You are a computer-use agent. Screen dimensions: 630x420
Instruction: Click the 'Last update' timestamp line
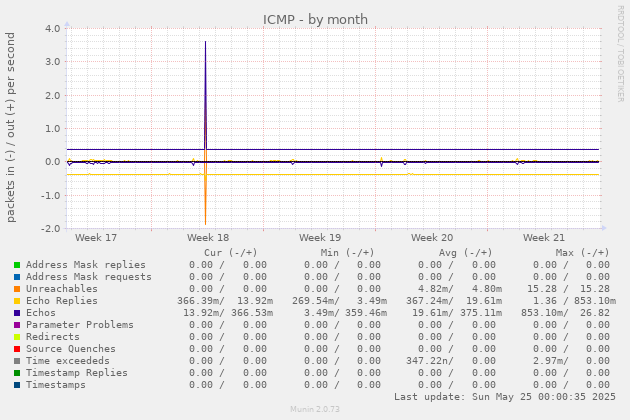[x=505, y=397]
